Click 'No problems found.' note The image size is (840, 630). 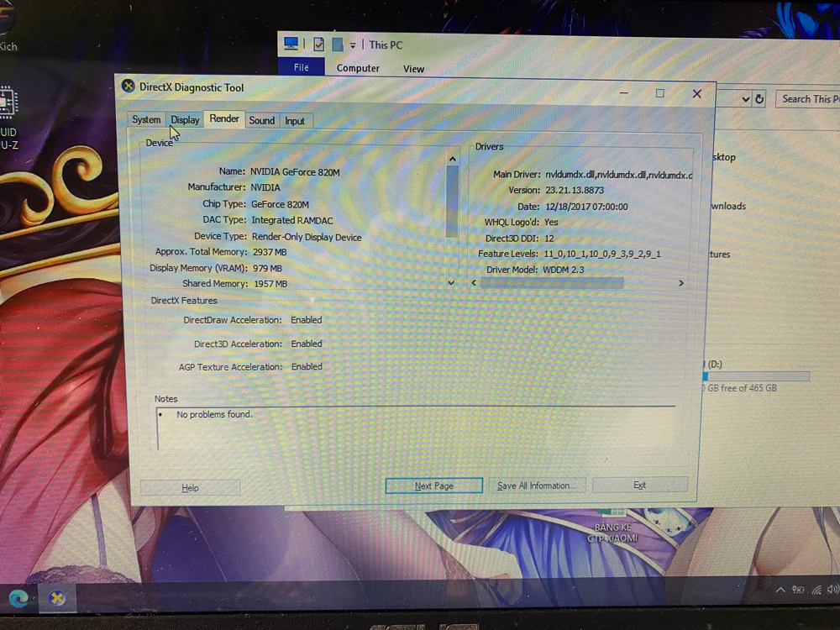click(214, 414)
